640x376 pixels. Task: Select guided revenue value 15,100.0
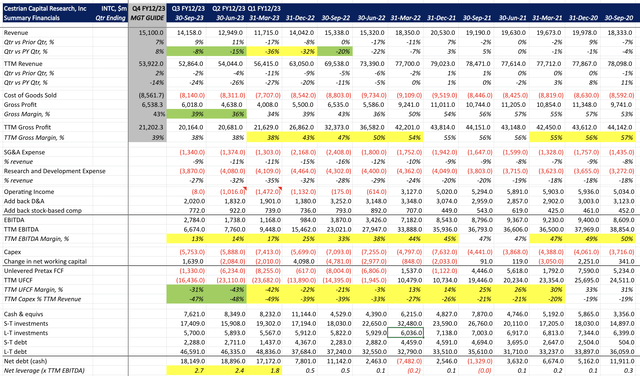click(x=151, y=33)
